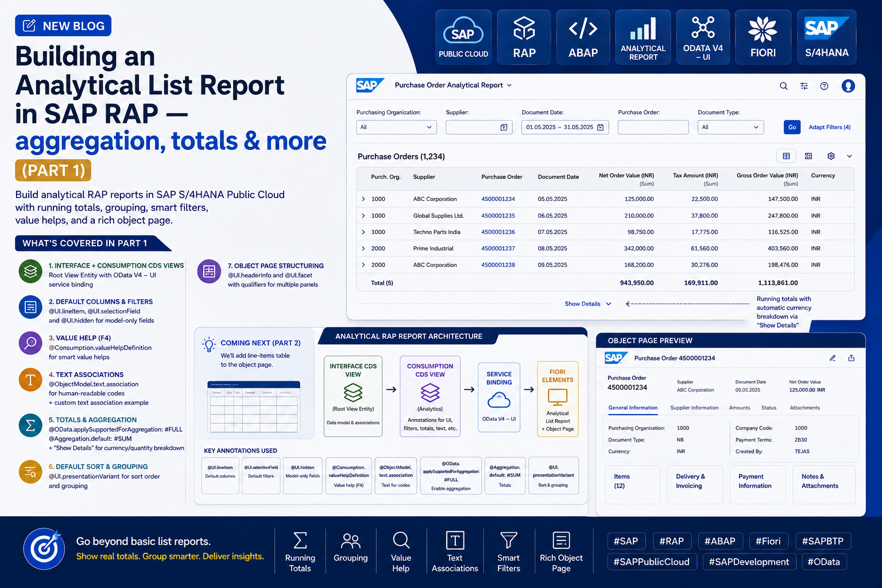The image size is (882, 588).
Task: Click the Rich Object Page icon
Action: 561,540
